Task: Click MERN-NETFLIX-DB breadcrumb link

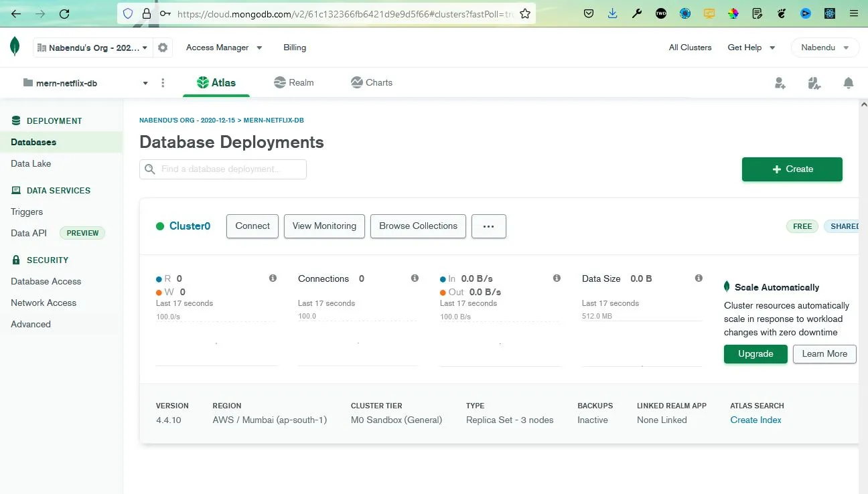Action: pos(273,120)
